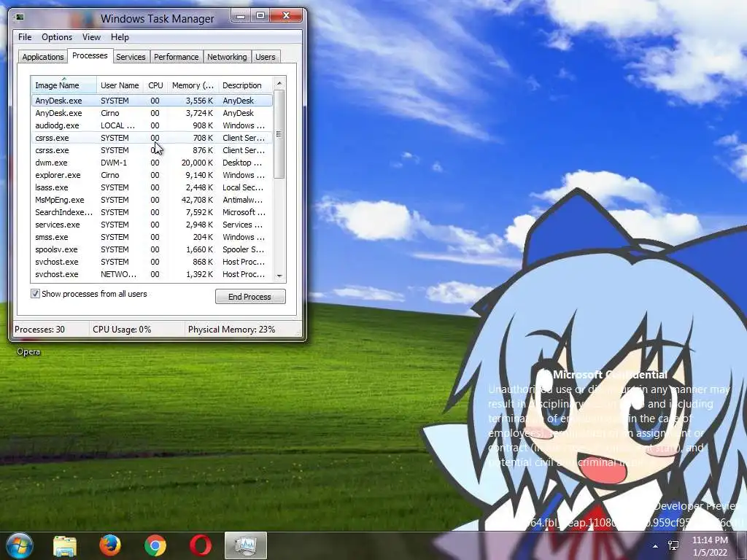Click Task Manager title bar icon
The image size is (747, 560).
click(x=20, y=18)
